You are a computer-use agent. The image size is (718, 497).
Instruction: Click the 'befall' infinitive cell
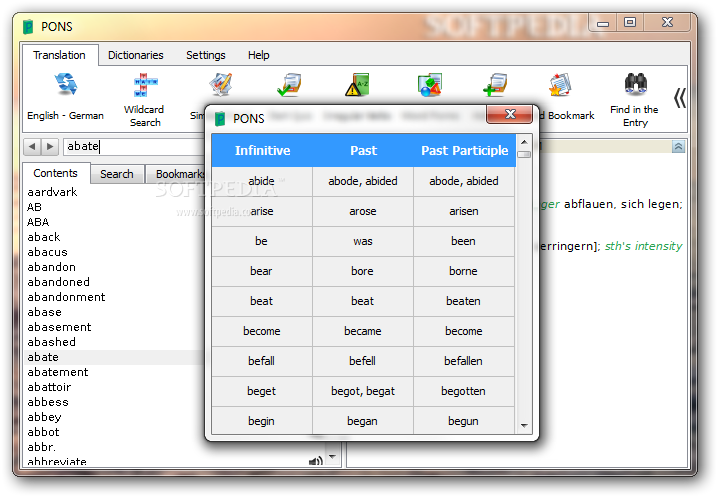pyautogui.click(x=262, y=361)
